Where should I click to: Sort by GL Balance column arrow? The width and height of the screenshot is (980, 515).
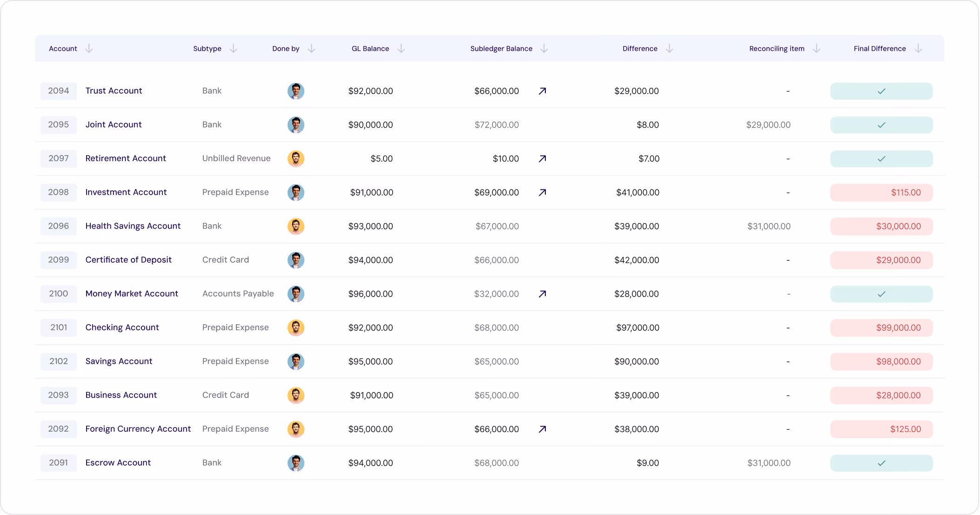[401, 48]
